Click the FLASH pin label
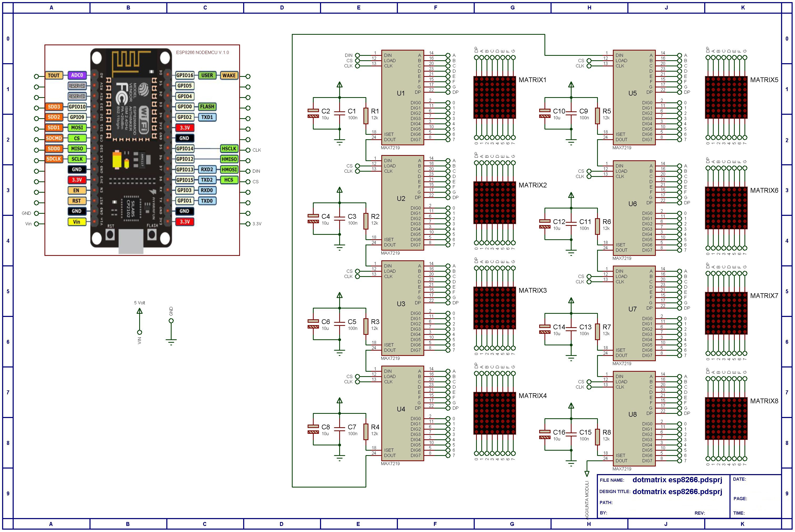This screenshot has width=795, height=532. coord(207,107)
